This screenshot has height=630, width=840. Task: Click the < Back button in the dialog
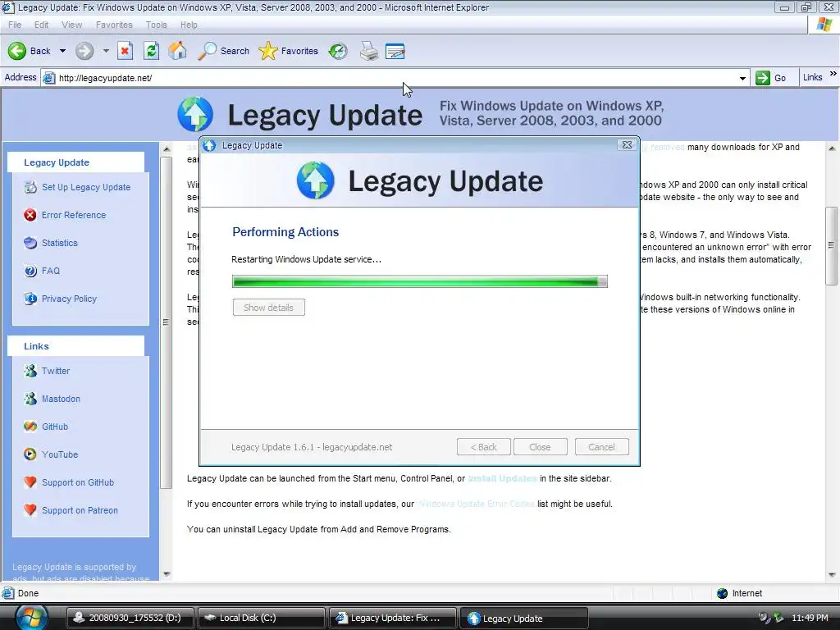pyautogui.click(x=484, y=447)
